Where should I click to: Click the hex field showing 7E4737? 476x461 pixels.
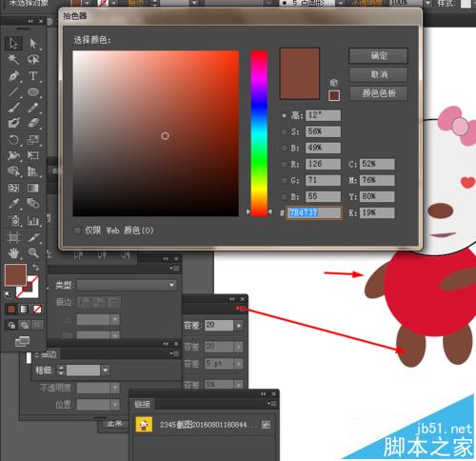[314, 212]
